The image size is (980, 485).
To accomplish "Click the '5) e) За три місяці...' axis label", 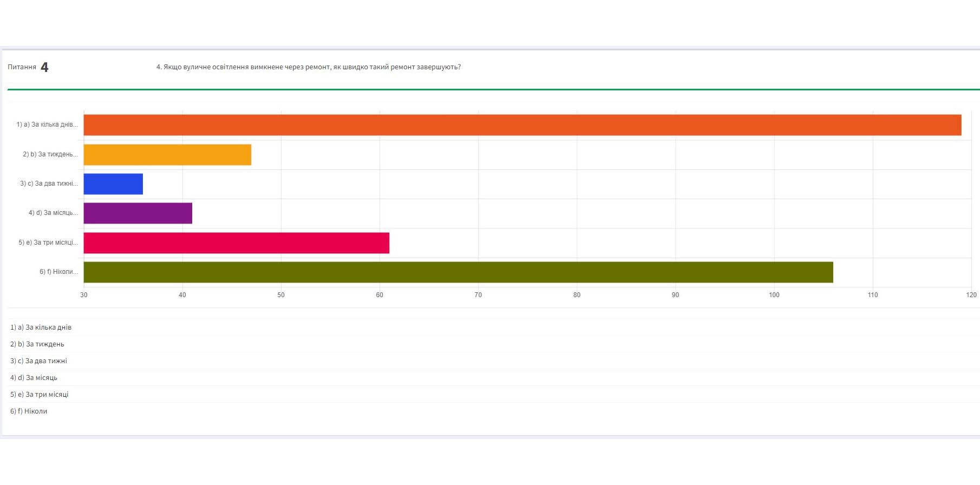I will (48, 243).
